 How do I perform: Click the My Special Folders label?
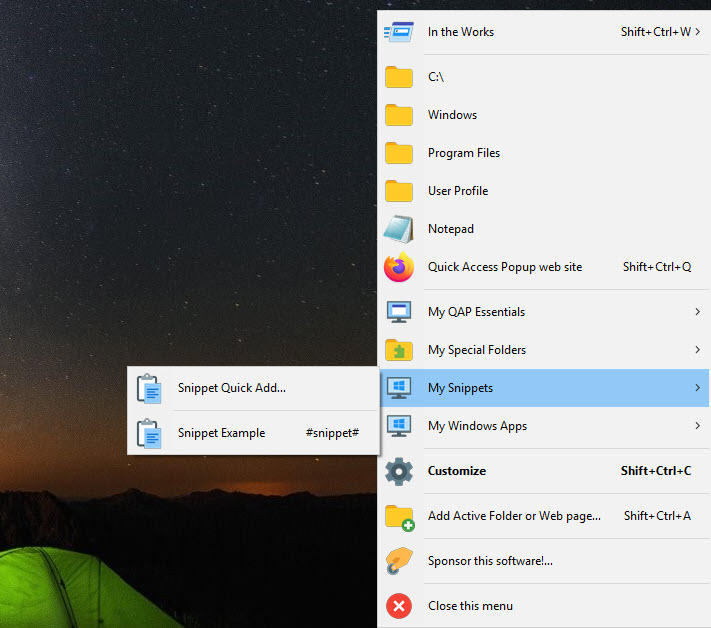click(477, 350)
